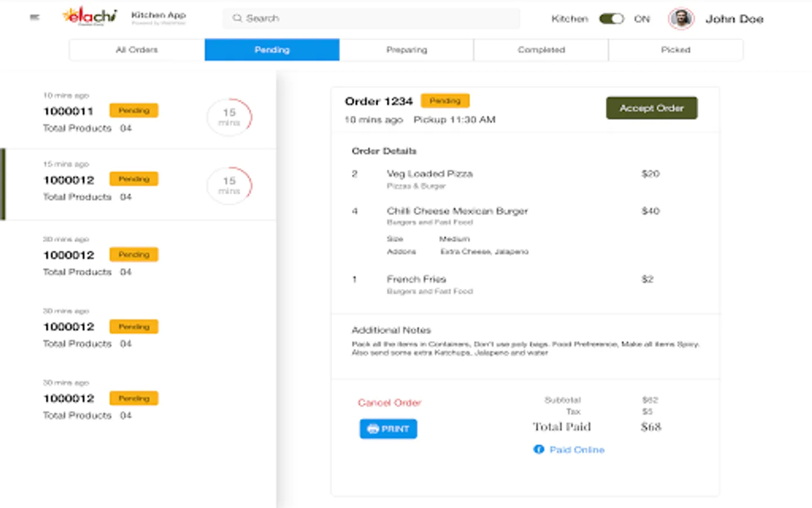Click the search magnifier icon
This screenshot has width=812, height=508.
[237, 18]
